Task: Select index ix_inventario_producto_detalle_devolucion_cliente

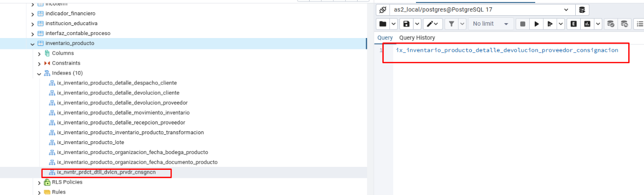Action: click(118, 93)
